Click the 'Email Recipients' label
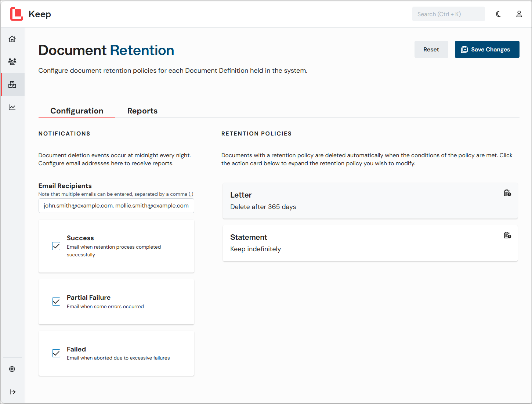This screenshot has width=532, height=404. [x=65, y=186]
